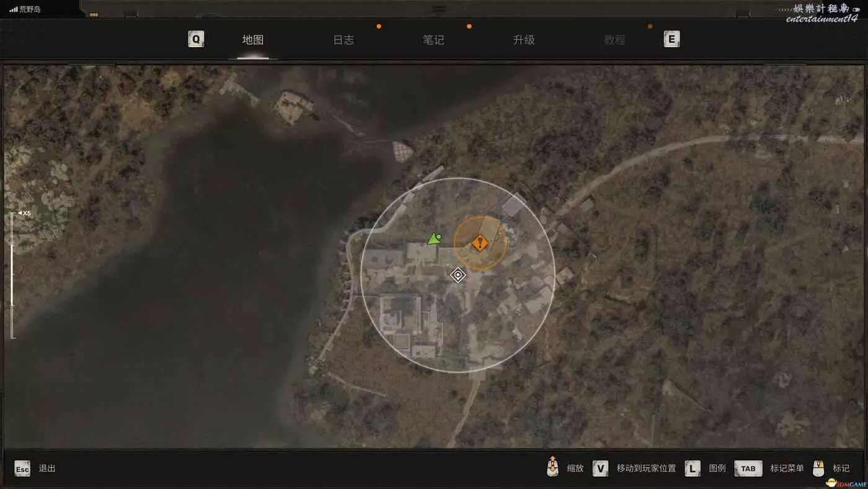Viewport: 868px width, 489px height.
Task: Click the Esc key icon
Action: (x=22, y=469)
